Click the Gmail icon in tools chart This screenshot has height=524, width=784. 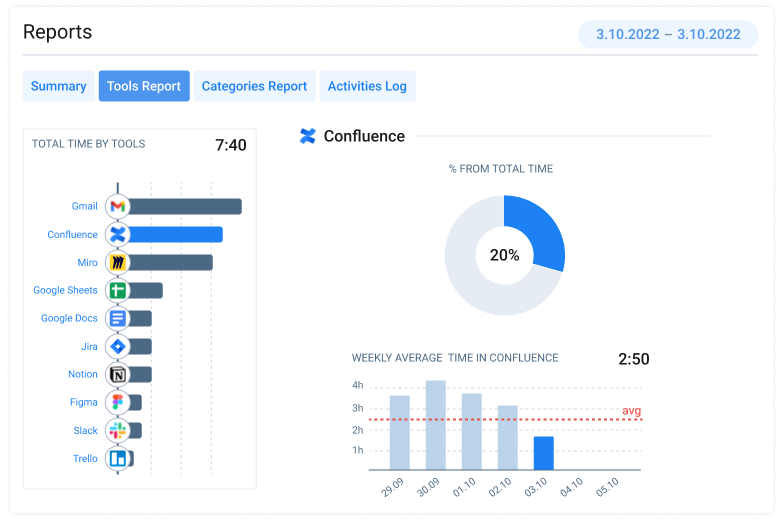click(118, 206)
